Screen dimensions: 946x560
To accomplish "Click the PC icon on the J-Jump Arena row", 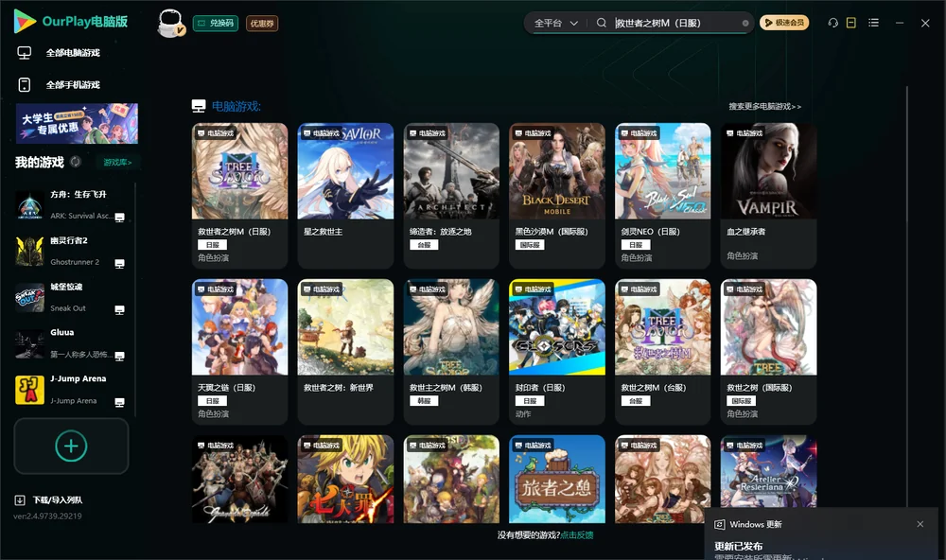I will tap(119, 403).
